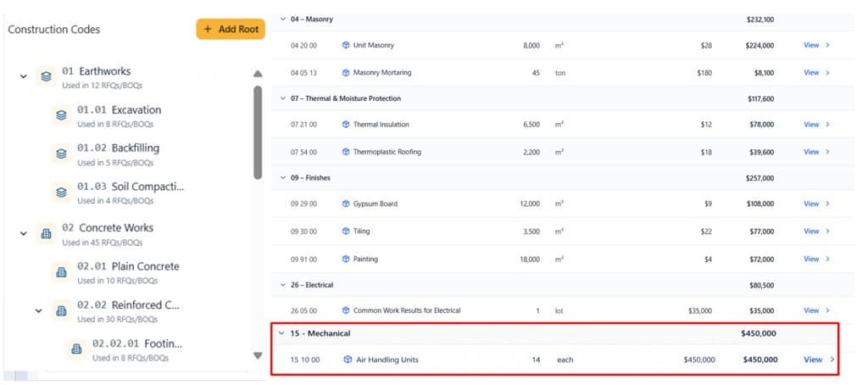Select the 01.01 Excavation tree item

[119, 116]
